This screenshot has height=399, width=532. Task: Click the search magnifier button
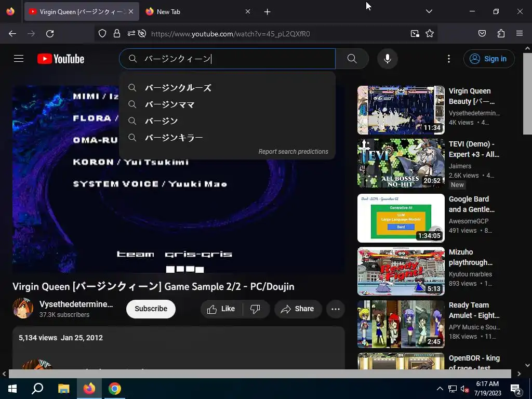pyautogui.click(x=352, y=59)
